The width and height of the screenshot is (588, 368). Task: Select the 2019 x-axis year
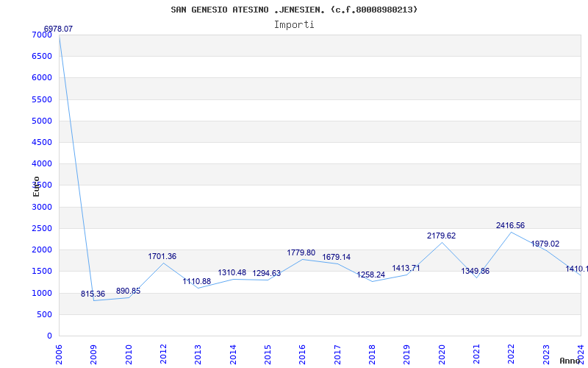coord(407,354)
